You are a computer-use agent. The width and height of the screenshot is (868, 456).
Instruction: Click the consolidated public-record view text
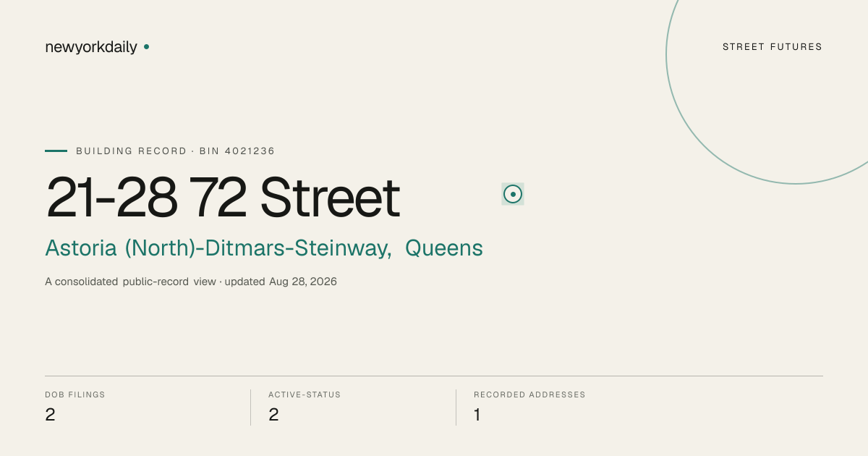(x=130, y=282)
